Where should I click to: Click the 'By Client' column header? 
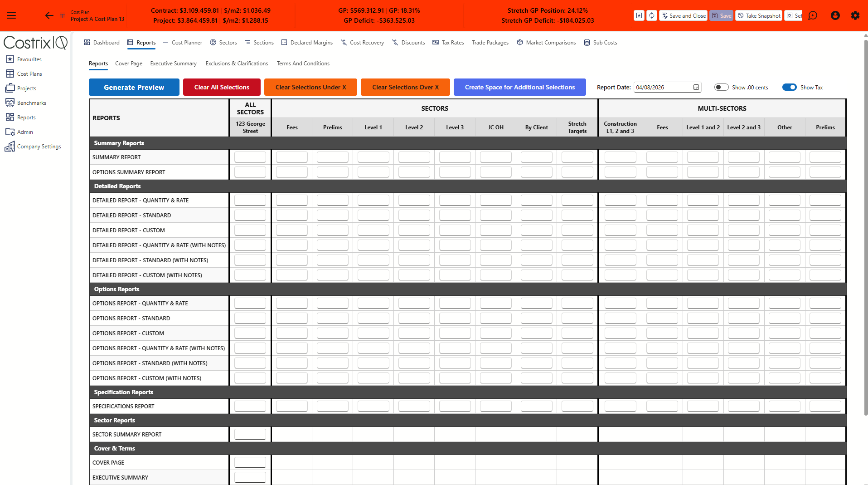pos(537,127)
